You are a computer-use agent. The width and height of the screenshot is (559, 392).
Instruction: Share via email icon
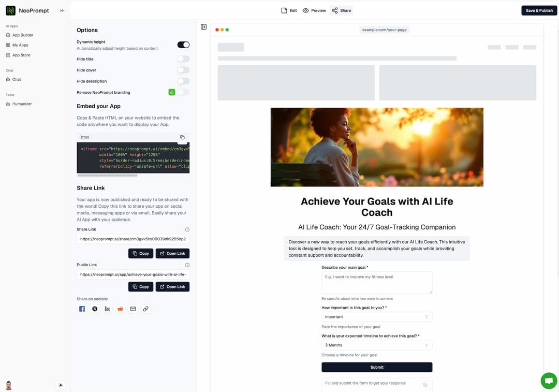pyautogui.click(x=133, y=309)
